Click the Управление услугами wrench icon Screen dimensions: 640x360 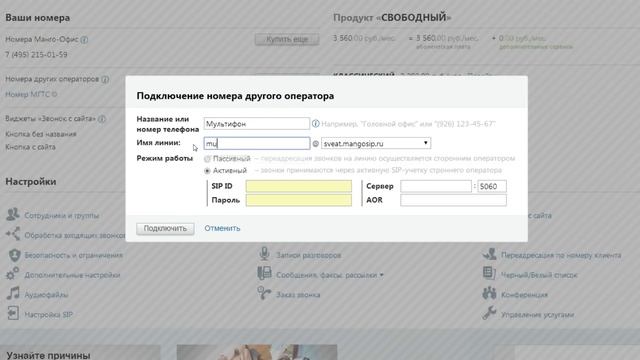(489, 313)
